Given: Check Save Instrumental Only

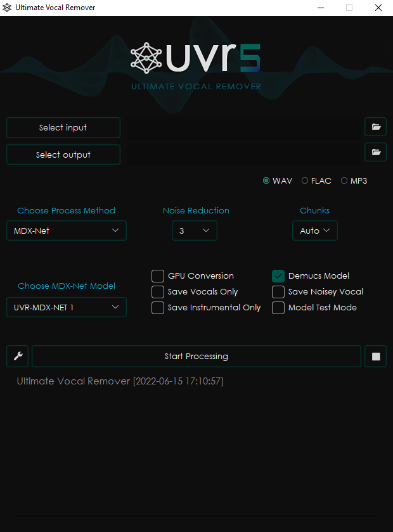Looking at the screenshot, I should 158,308.
